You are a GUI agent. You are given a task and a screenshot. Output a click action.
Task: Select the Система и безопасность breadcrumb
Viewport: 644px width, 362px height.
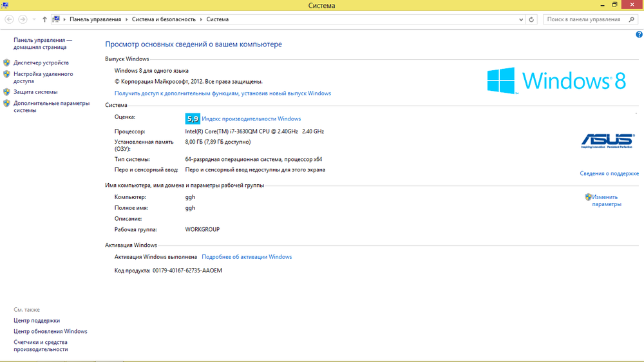pyautogui.click(x=164, y=19)
